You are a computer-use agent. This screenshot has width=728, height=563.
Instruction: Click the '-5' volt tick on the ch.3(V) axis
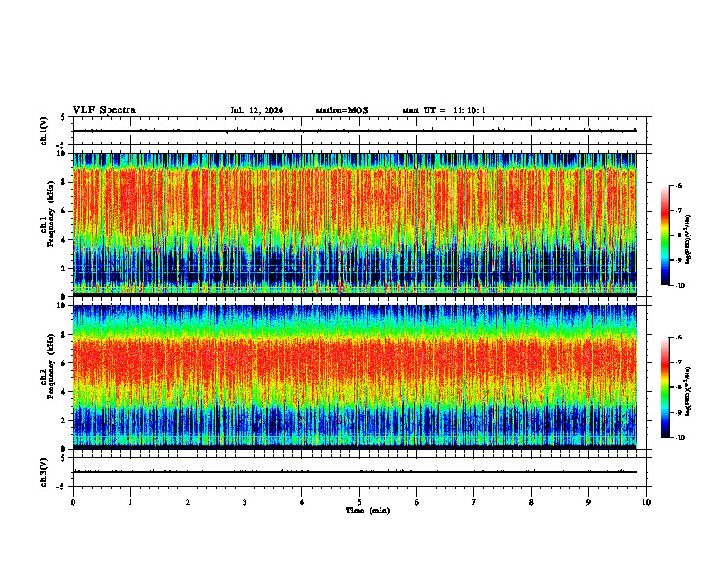tap(61, 487)
